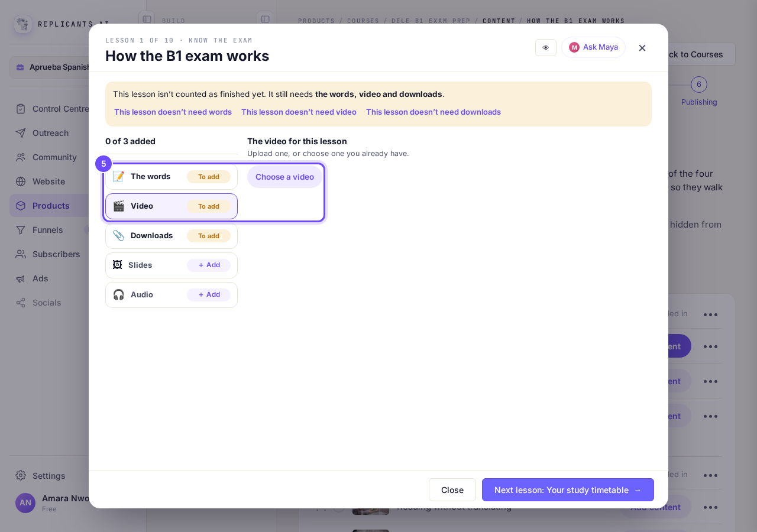Select the Downloads content row
Viewport: 757px width, 532px height.
[x=172, y=236]
